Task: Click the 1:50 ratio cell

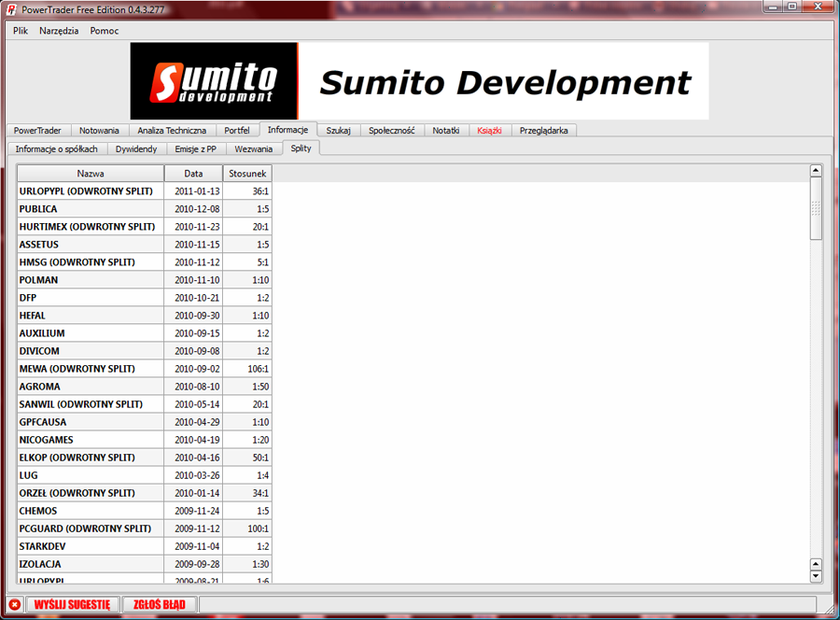Action: (247, 387)
